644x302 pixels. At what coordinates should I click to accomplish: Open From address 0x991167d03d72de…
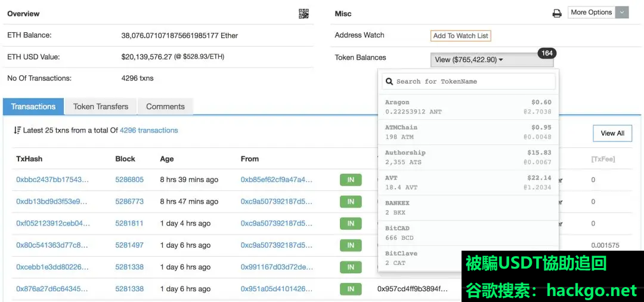[277, 267]
